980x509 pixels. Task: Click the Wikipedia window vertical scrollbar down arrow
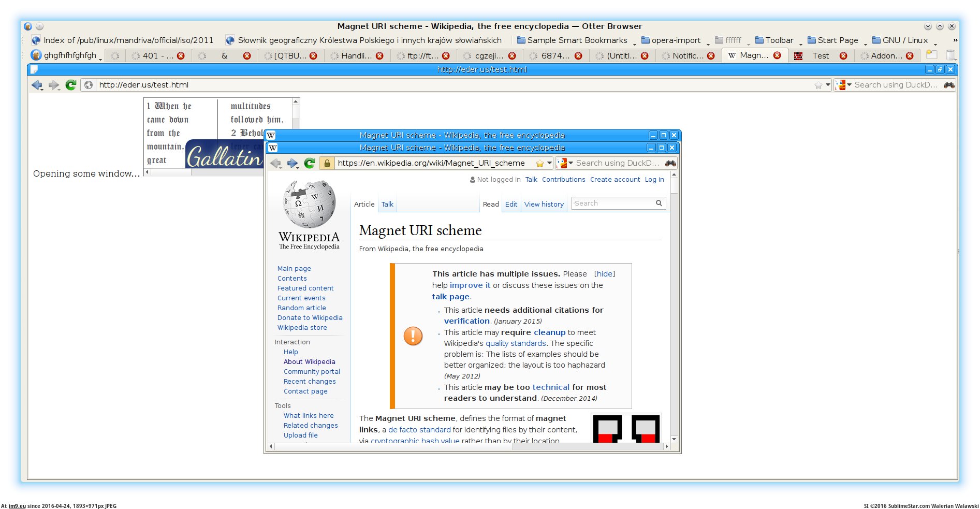point(674,439)
